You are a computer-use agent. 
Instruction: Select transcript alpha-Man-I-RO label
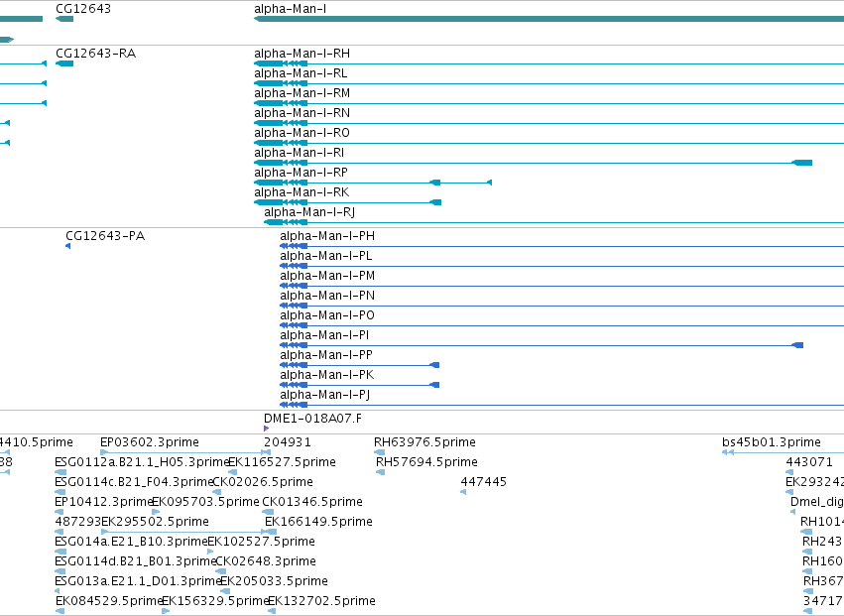click(301, 133)
